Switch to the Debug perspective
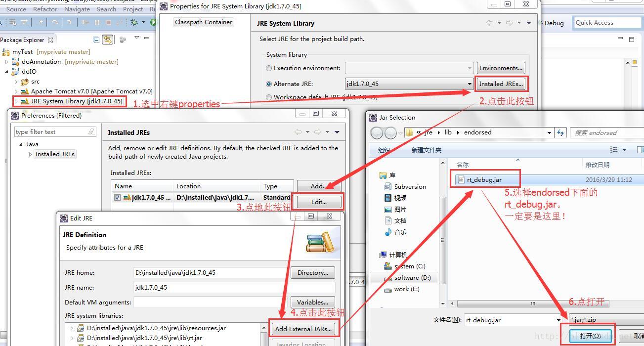Image resolution: width=644 pixels, height=346 pixels. (554, 23)
